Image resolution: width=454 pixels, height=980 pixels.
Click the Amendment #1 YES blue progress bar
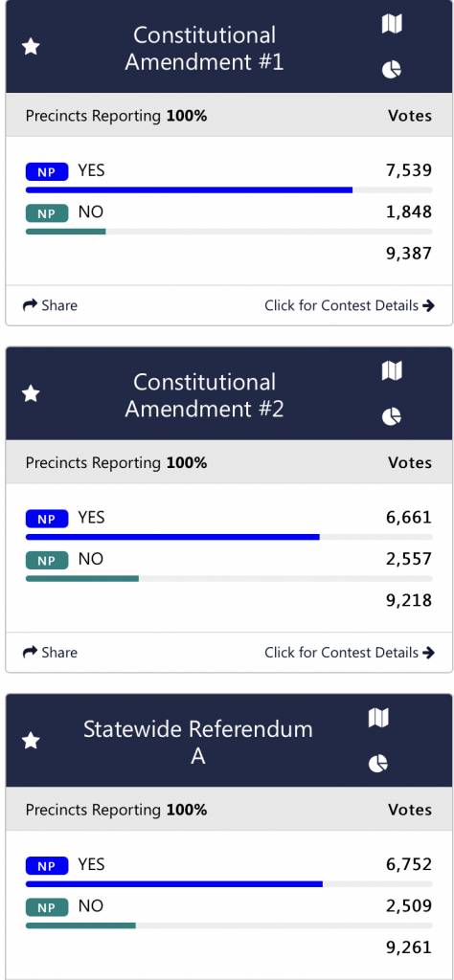[x=189, y=190]
